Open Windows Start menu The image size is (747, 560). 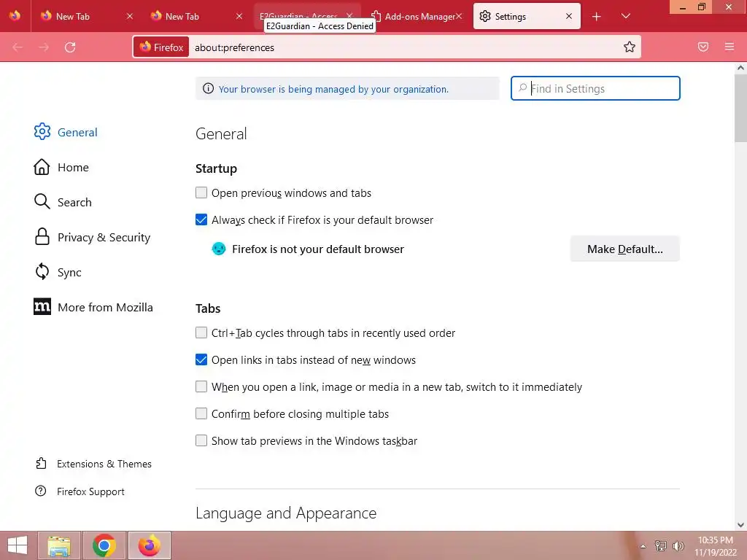[18, 545]
